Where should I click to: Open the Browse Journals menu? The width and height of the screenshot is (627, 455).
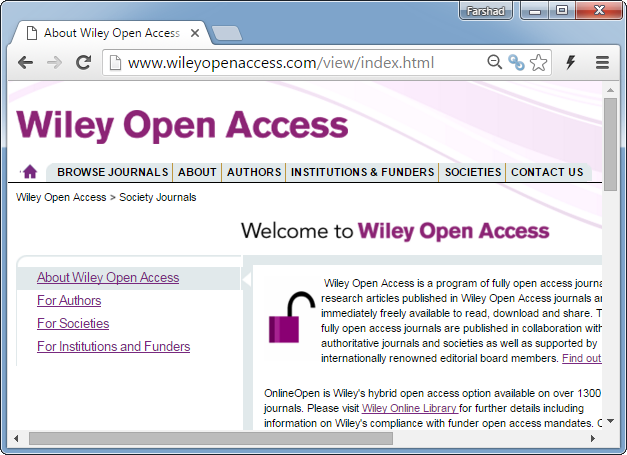[112, 172]
